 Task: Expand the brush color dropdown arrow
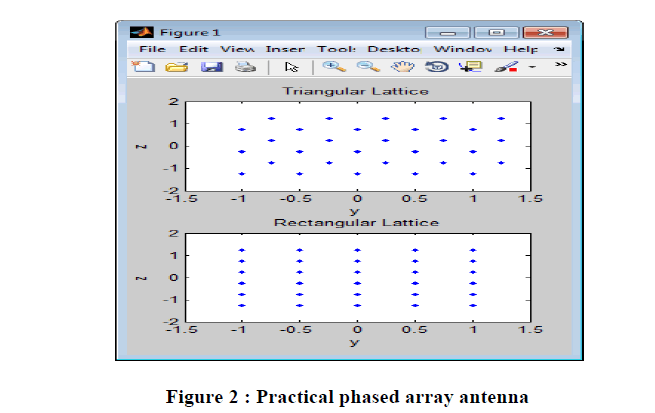532,67
